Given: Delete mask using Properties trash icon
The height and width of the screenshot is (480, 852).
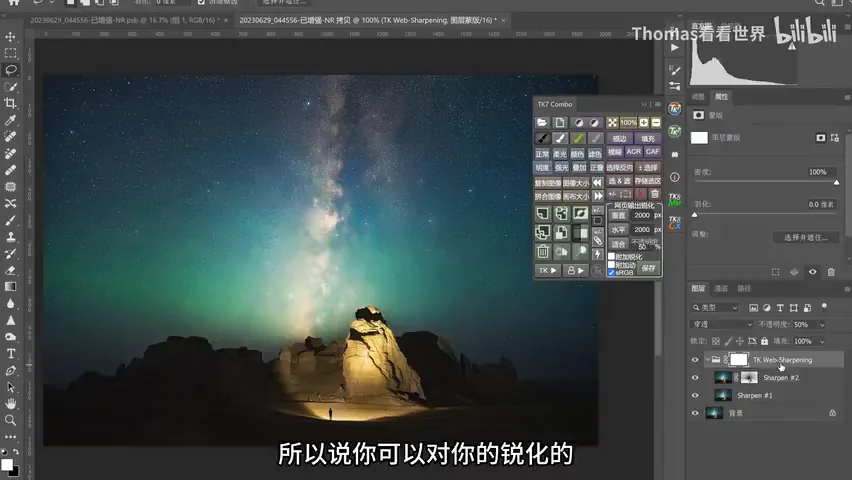Looking at the screenshot, I should 831,272.
